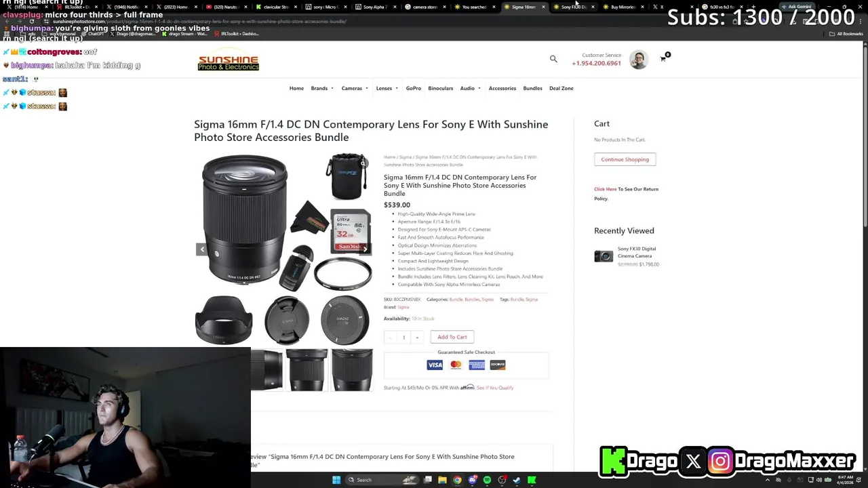The width and height of the screenshot is (868, 488).
Task: Open the GoPro menu item
Action: click(x=414, y=88)
